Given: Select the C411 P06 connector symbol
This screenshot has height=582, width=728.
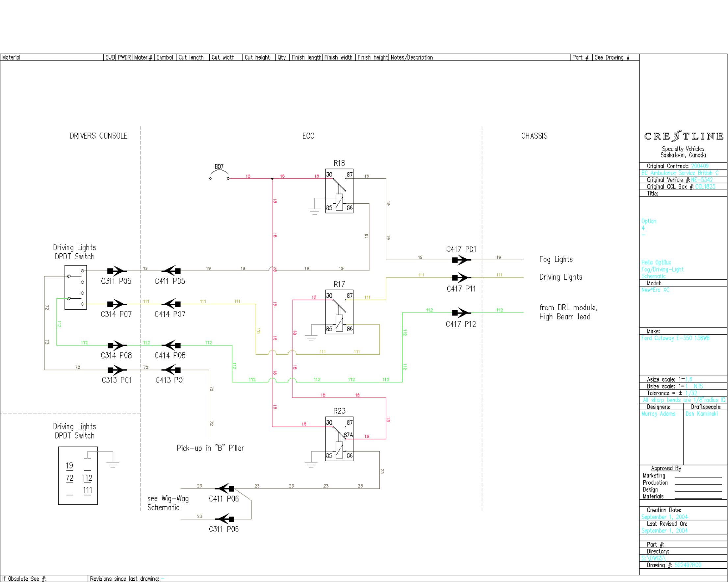Looking at the screenshot, I should [225, 489].
